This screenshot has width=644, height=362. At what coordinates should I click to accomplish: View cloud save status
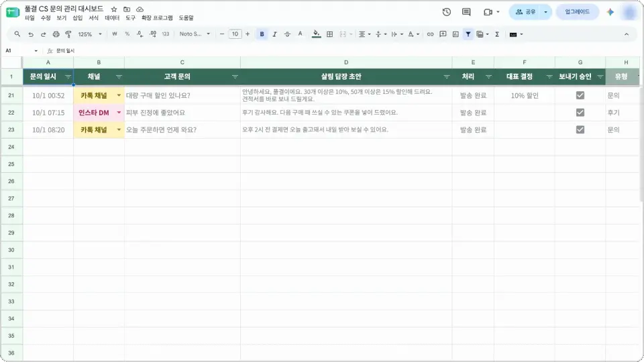(x=140, y=9)
